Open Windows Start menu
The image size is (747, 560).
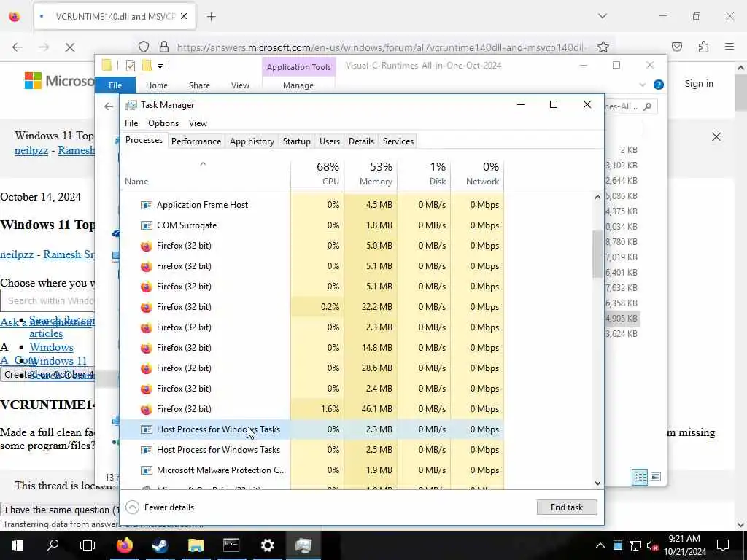coord(18,545)
